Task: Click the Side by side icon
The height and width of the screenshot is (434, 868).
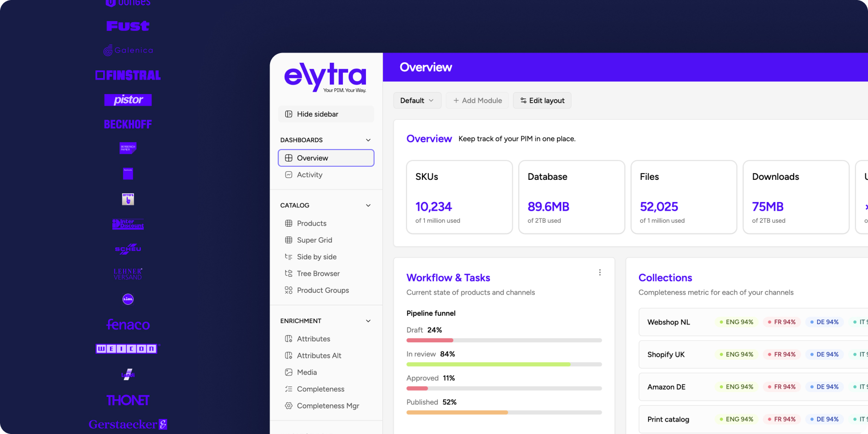Action: tap(288, 257)
